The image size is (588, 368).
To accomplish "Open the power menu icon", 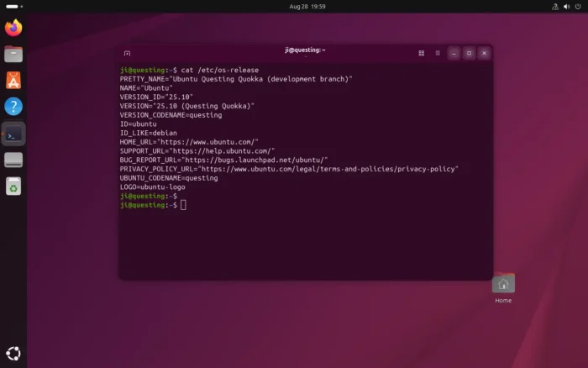I will 578,7.
